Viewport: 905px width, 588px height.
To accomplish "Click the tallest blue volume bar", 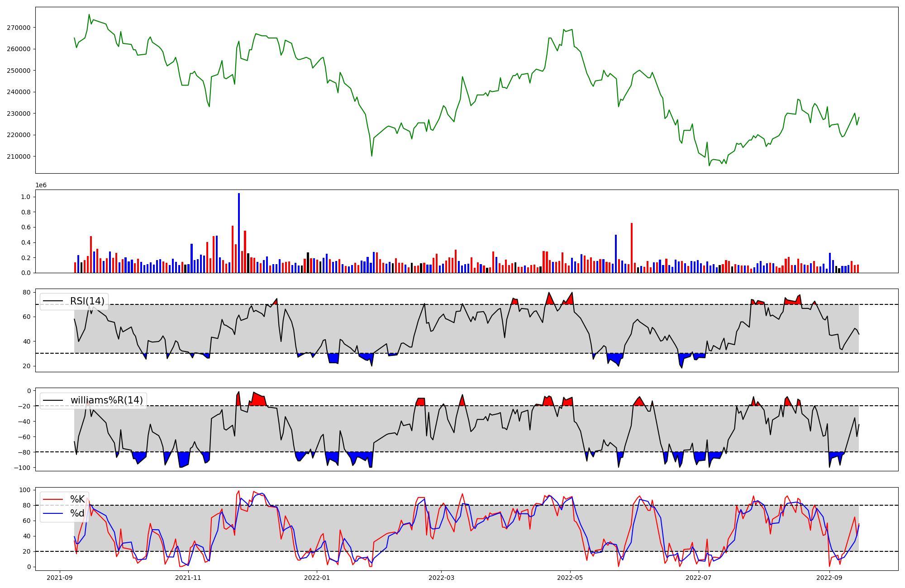I will tap(239, 233).
